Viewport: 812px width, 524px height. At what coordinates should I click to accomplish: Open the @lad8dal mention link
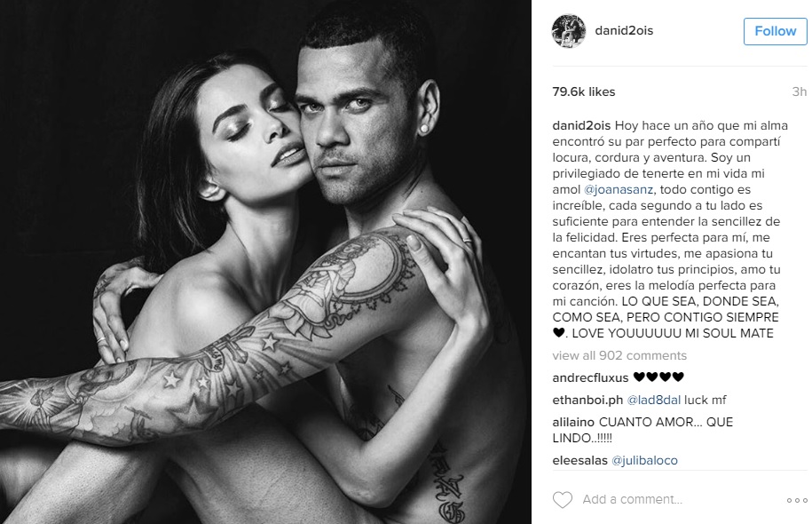[x=653, y=401]
